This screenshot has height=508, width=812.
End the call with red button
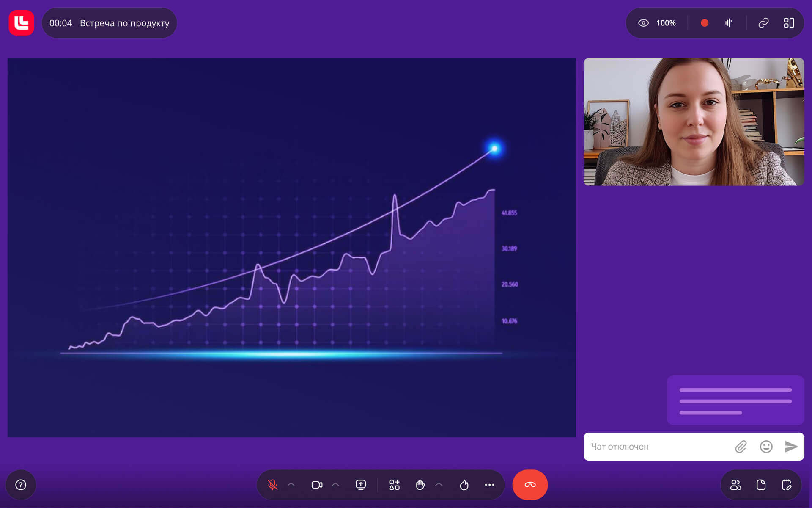pyautogui.click(x=530, y=485)
